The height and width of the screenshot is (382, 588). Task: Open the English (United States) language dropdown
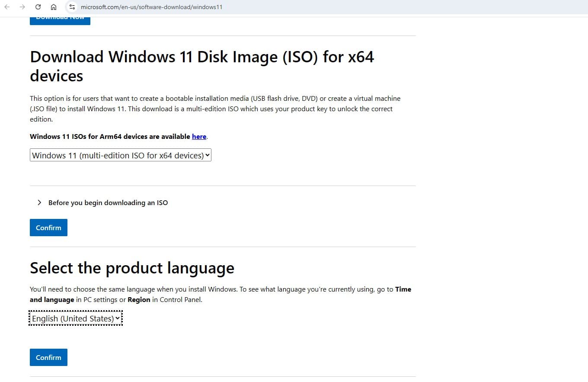point(76,319)
